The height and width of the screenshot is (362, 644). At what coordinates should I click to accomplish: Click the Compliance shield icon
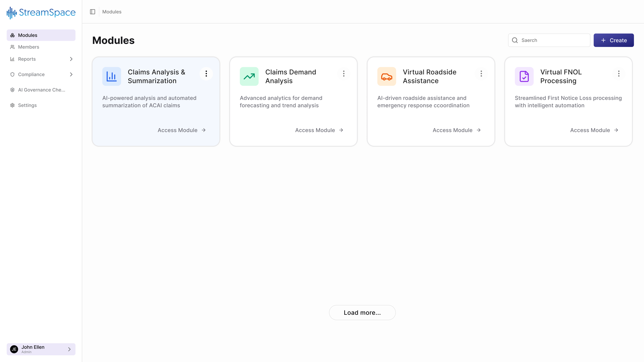(12, 74)
